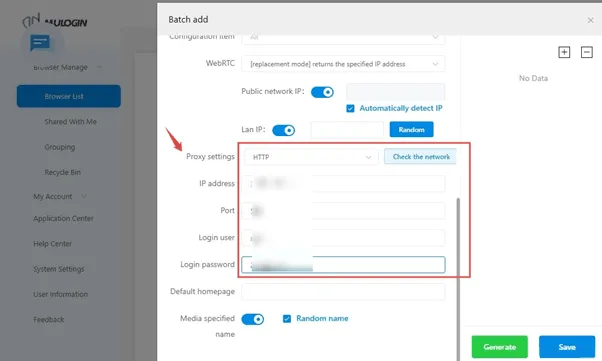The height and width of the screenshot is (361, 602).
Task: Open Recycle Bin in sidebar
Action: coord(62,172)
